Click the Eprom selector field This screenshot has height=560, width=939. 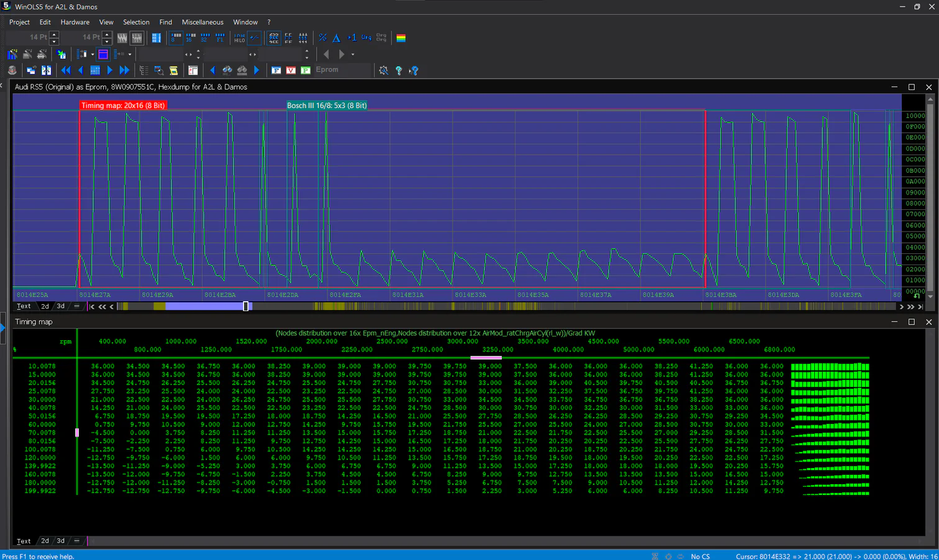click(343, 70)
